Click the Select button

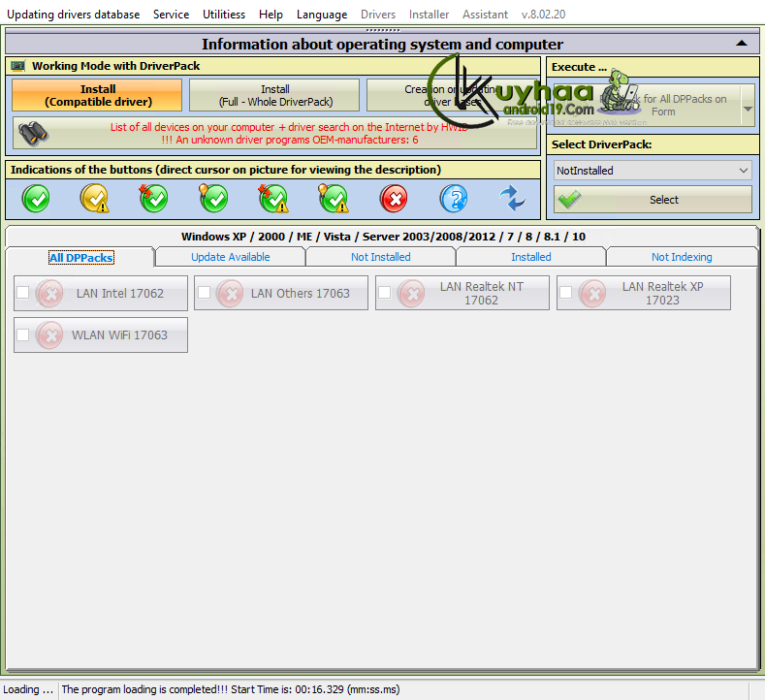point(653,199)
